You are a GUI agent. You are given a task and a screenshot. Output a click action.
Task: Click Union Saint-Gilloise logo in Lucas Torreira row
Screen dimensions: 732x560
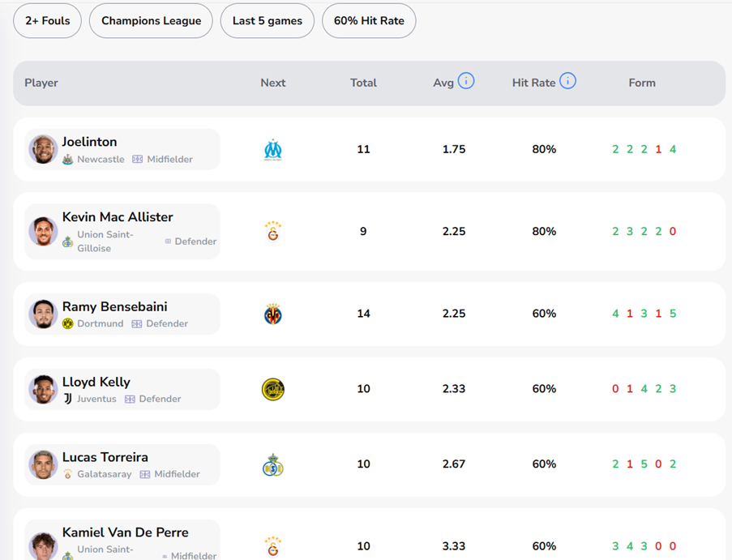pos(273,464)
